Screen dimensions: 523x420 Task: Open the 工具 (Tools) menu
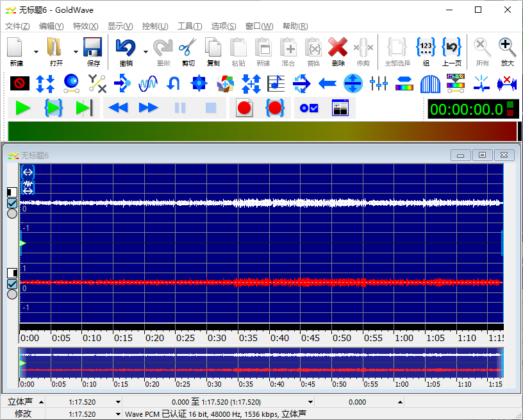189,26
